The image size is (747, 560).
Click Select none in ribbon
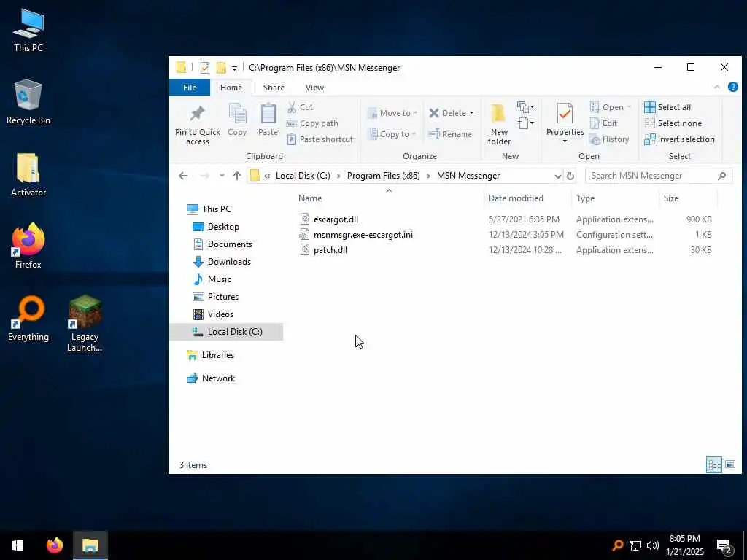pyautogui.click(x=673, y=123)
